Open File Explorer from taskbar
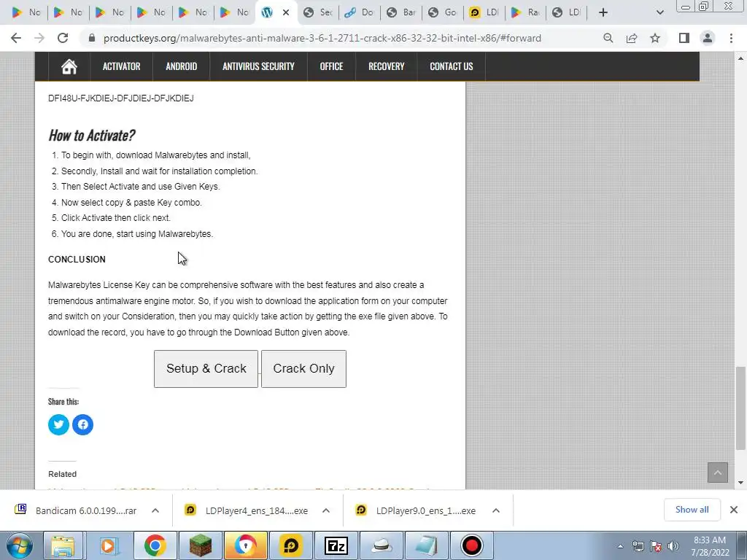747x560 pixels. 63,545
